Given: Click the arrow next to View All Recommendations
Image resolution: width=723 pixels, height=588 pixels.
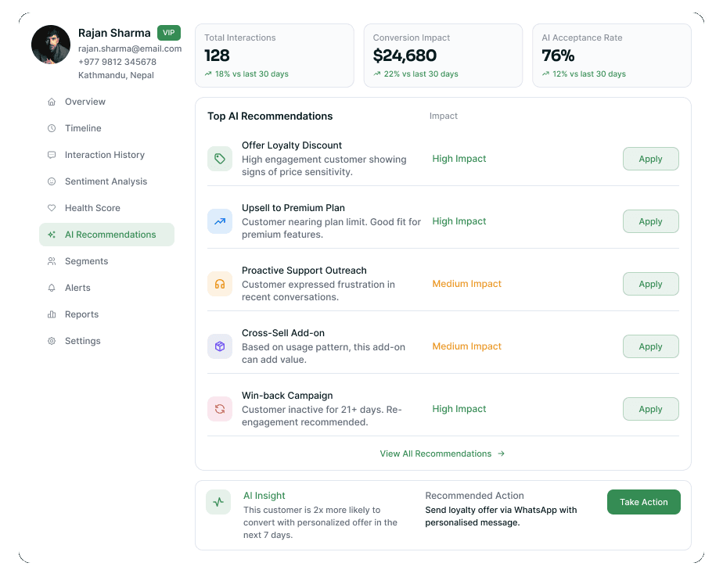Looking at the screenshot, I should tap(502, 454).
